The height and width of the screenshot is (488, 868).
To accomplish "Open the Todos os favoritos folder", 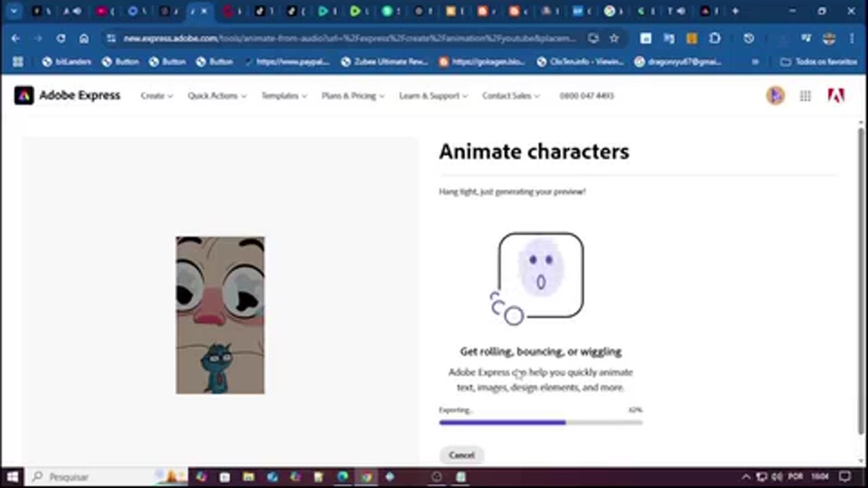I will (x=819, y=62).
